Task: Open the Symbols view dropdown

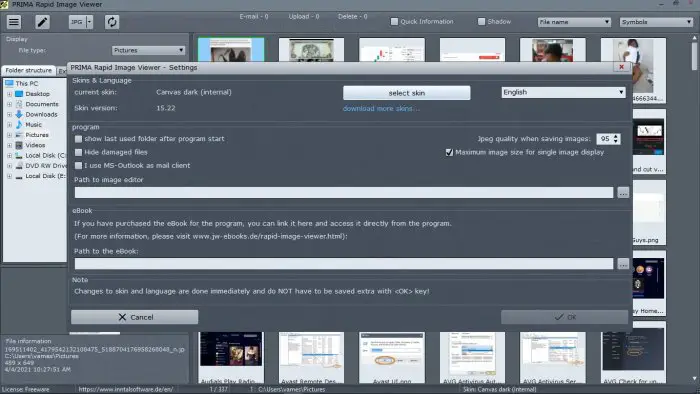Action: pyautogui.click(x=656, y=22)
